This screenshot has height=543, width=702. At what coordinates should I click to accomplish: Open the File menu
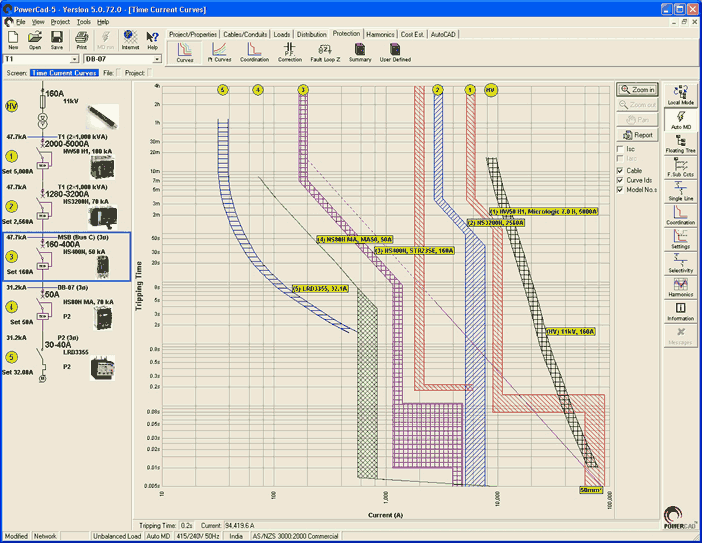[x=21, y=21]
